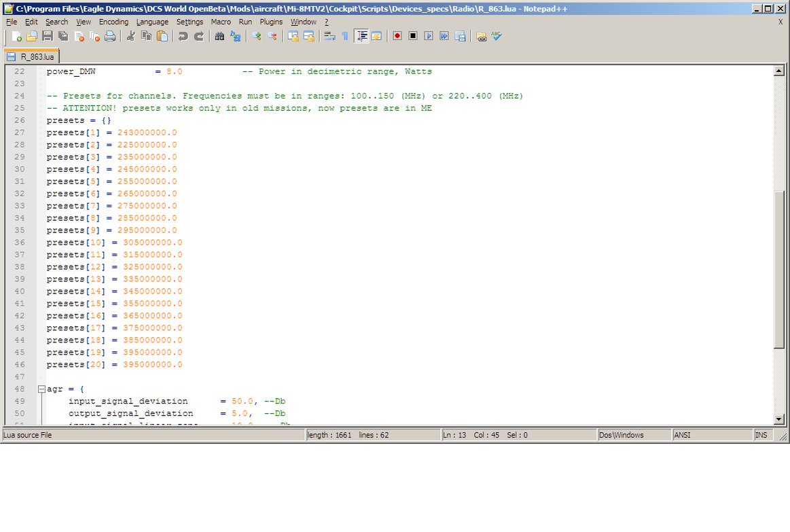
Task: Open the ? help menu
Action: (327, 22)
